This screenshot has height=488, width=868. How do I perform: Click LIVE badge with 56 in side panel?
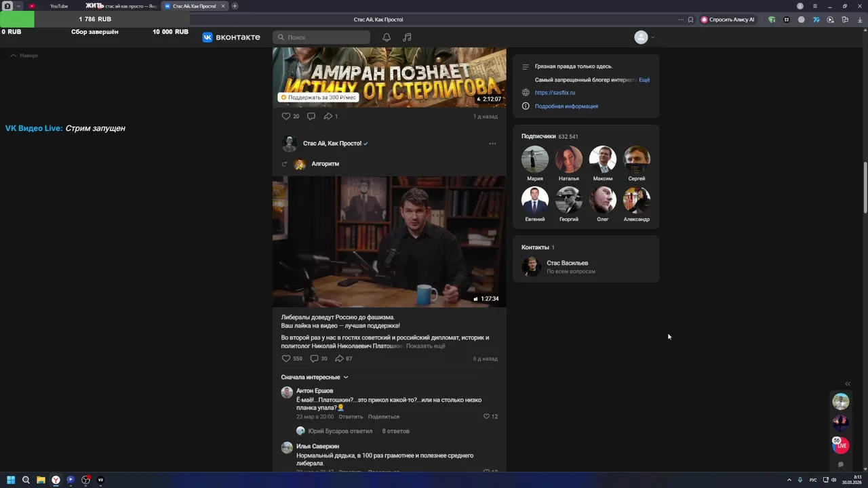coord(841,445)
